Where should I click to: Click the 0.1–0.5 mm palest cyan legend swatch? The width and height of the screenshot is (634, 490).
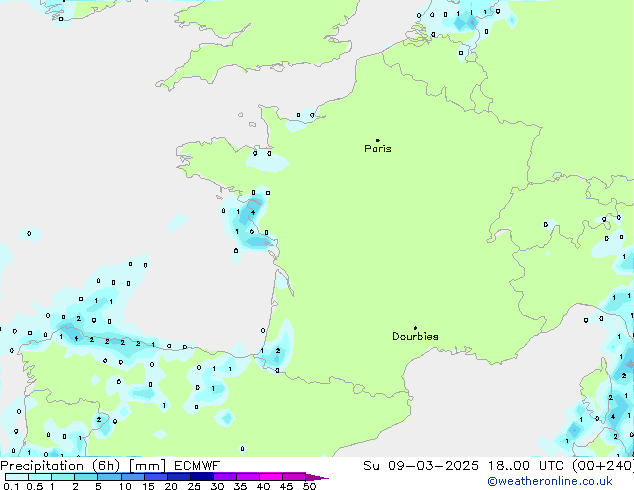[x=17, y=477]
